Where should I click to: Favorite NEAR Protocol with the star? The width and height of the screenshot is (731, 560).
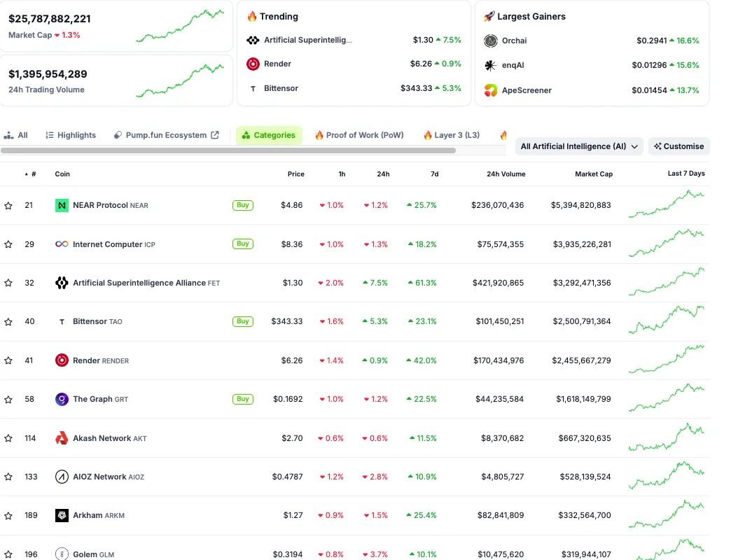(x=8, y=206)
